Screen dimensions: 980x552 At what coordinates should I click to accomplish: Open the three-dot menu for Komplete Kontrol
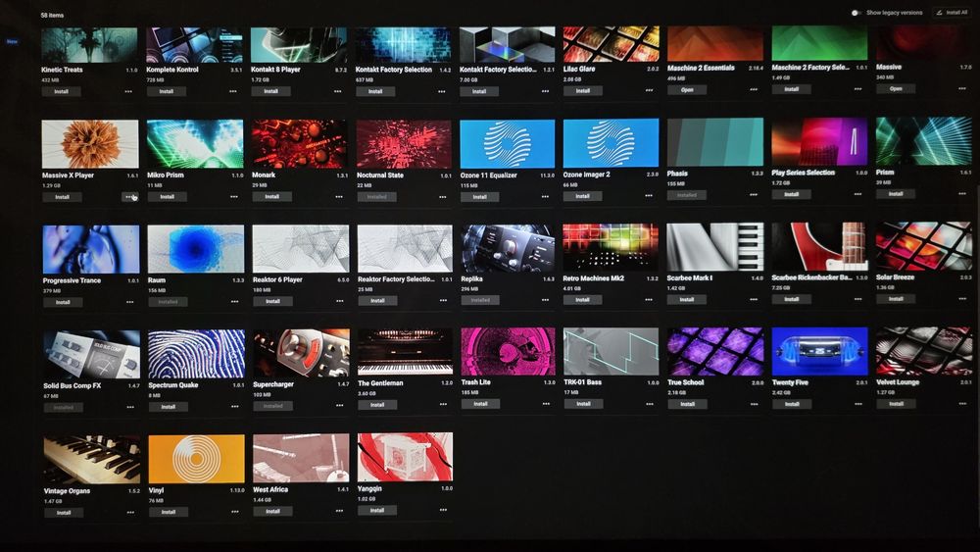pyautogui.click(x=233, y=91)
